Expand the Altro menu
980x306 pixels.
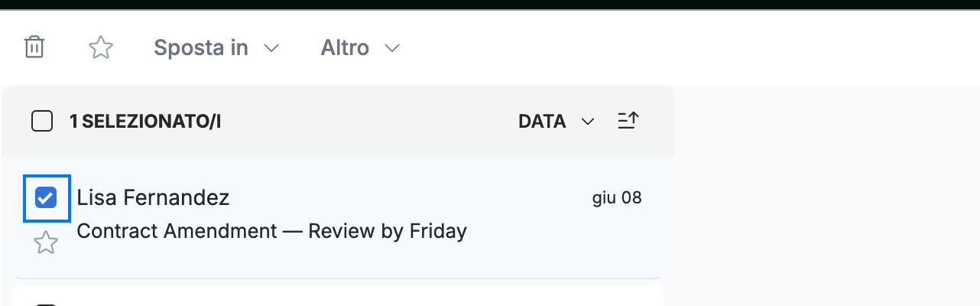[360, 47]
